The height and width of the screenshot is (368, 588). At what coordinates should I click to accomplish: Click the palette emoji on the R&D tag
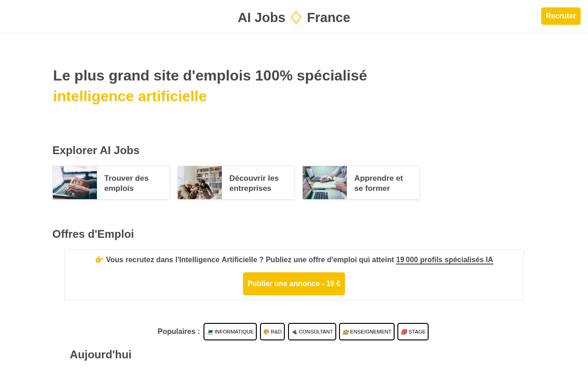click(x=266, y=332)
